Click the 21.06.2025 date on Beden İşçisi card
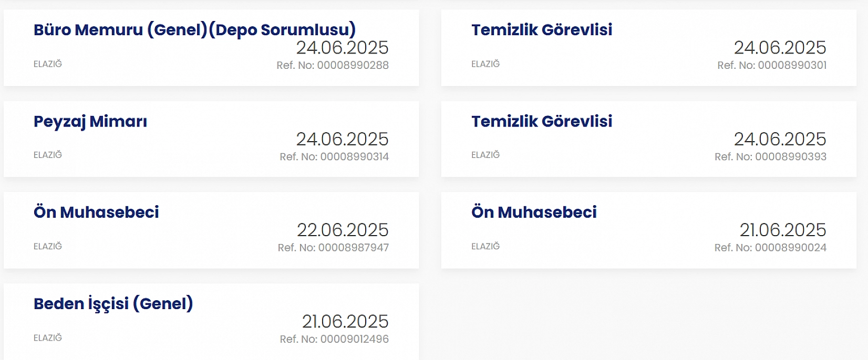 (345, 321)
